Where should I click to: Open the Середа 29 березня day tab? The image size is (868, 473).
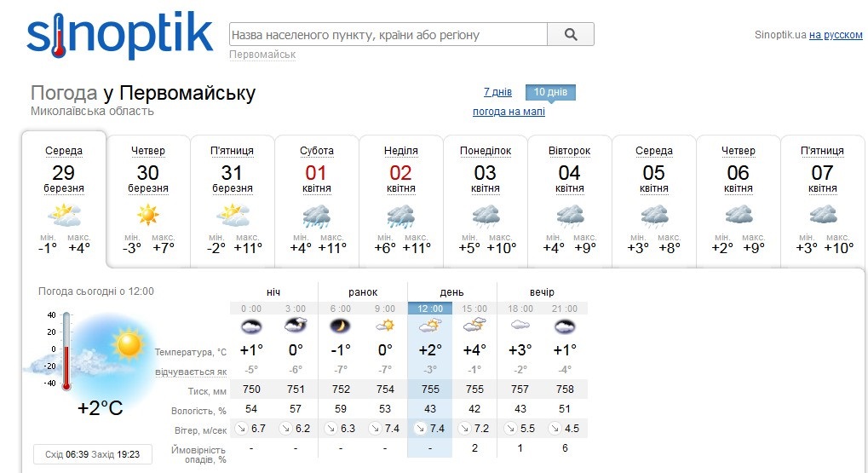[64, 199]
